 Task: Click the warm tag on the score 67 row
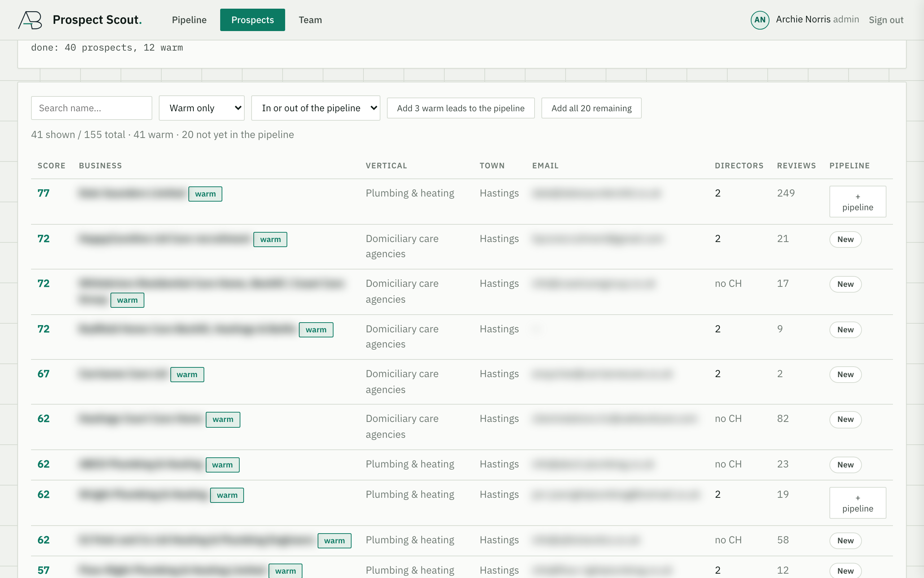click(x=187, y=374)
